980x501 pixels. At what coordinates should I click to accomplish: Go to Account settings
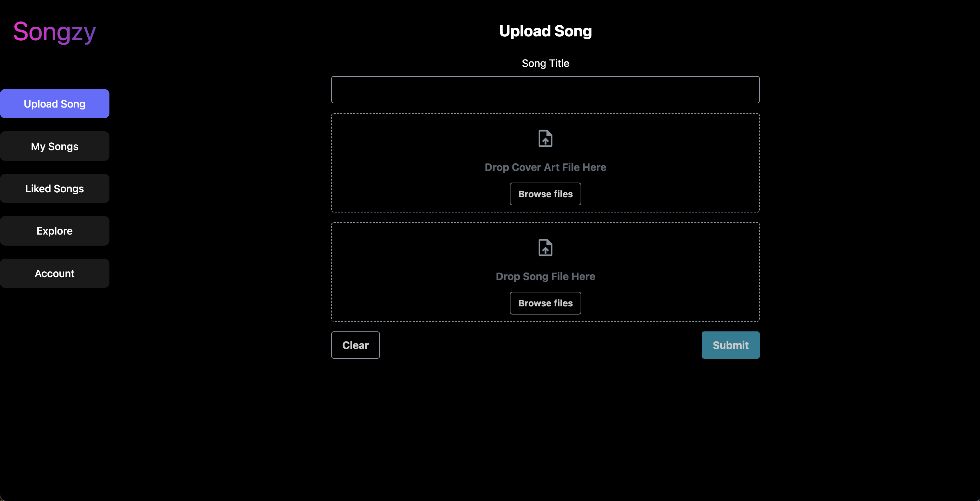coord(55,273)
